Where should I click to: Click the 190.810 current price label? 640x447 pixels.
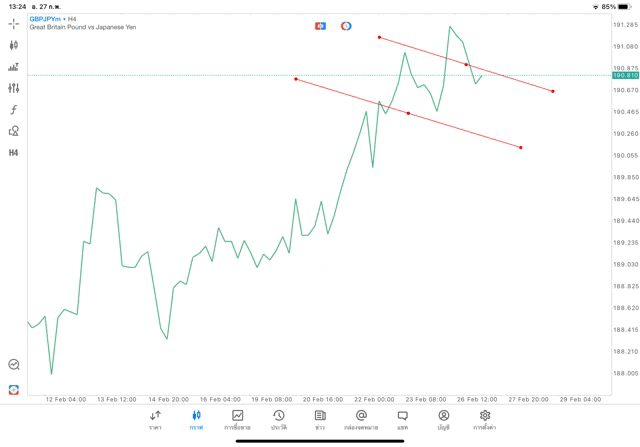[x=625, y=75]
